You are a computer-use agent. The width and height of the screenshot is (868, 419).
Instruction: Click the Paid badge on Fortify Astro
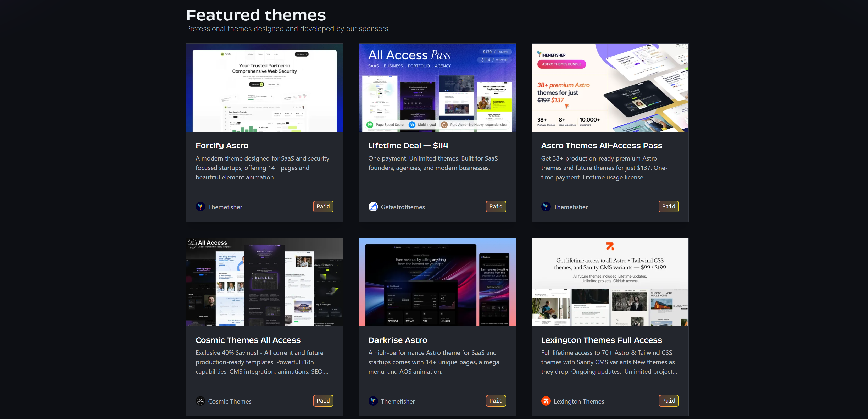pos(323,207)
